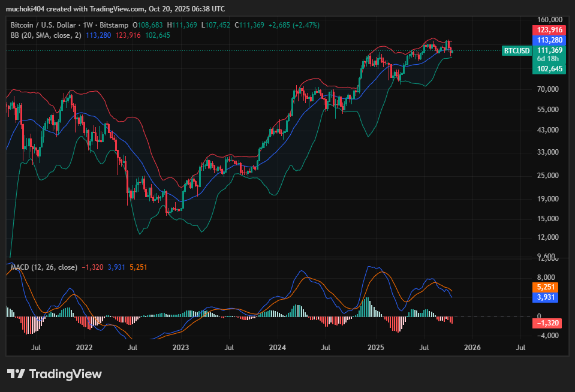
Task: Click the blue 113,280 price axis tag
Action: (x=549, y=40)
